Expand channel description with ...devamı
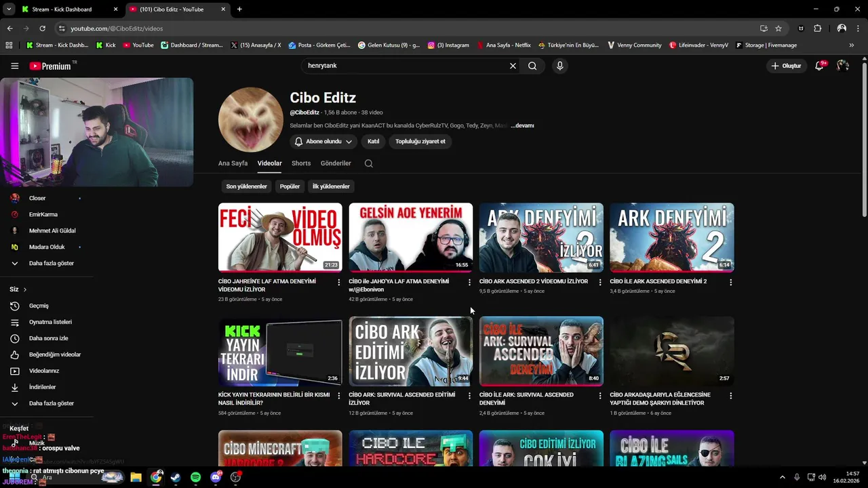The height and width of the screenshot is (488, 868). pos(522,125)
